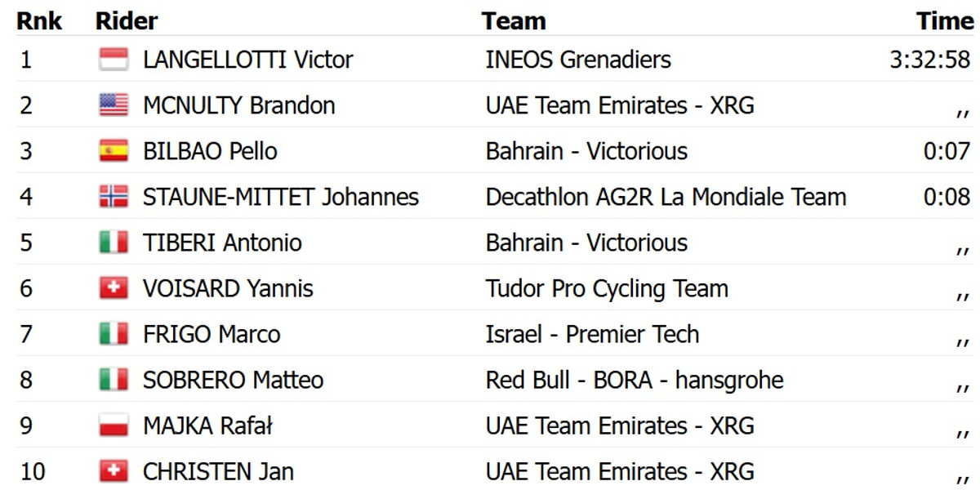Image resolution: width=980 pixels, height=490 pixels.
Task: Open the Tudor Pro Cycling Team page
Action: pyautogui.click(x=607, y=288)
